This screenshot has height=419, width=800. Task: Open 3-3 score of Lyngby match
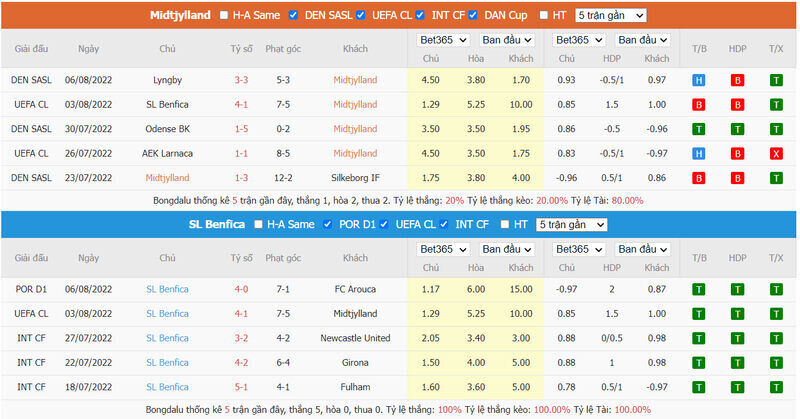241,80
